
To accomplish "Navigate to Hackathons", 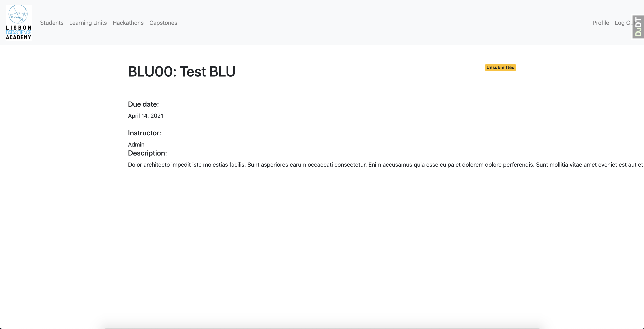I will pyautogui.click(x=128, y=23).
